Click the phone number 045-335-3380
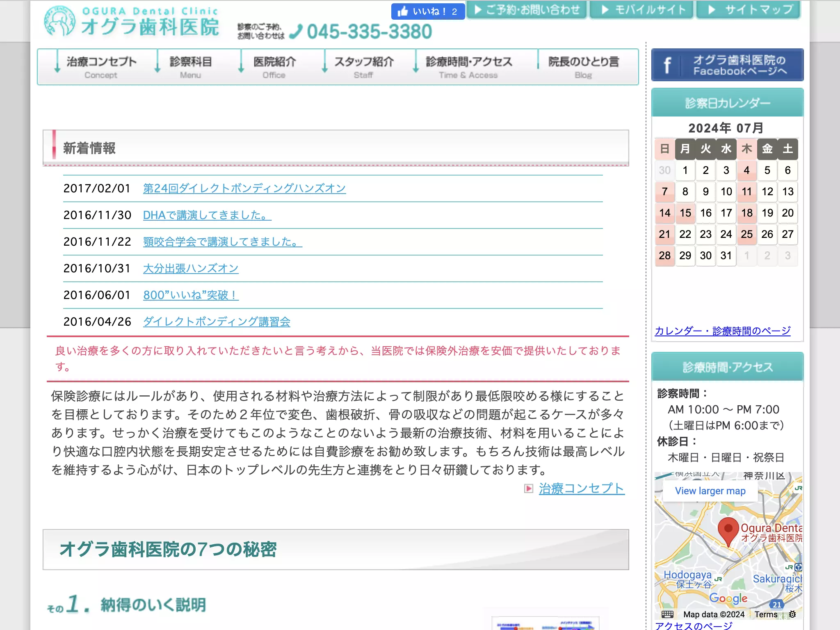Viewport: 840px width, 630px height. coord(369,32)
